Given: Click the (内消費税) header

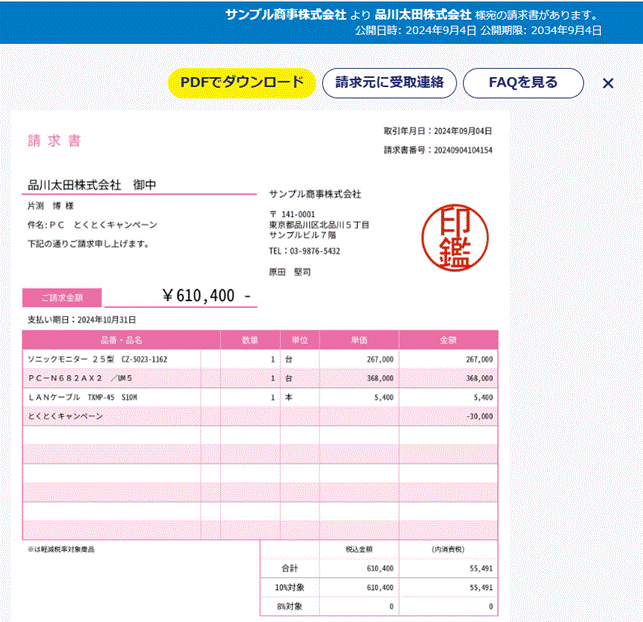Looking at the screenshot, I should [x=448, y=549].
